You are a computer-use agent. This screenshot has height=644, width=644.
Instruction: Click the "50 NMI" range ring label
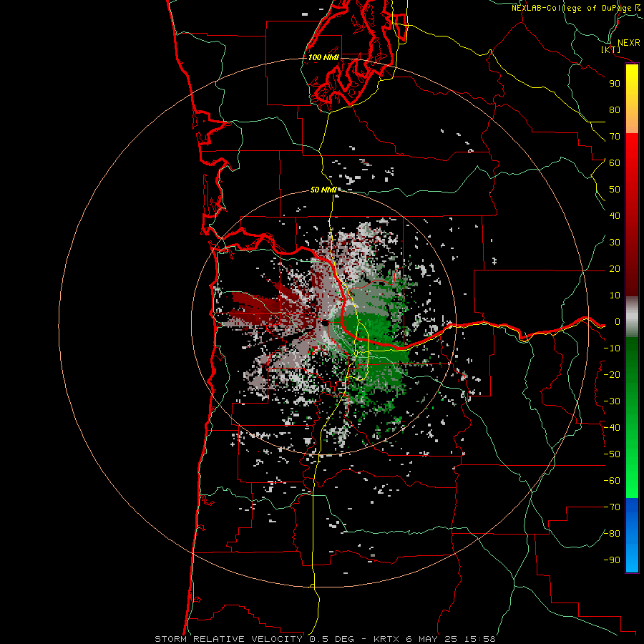[323, 190]
